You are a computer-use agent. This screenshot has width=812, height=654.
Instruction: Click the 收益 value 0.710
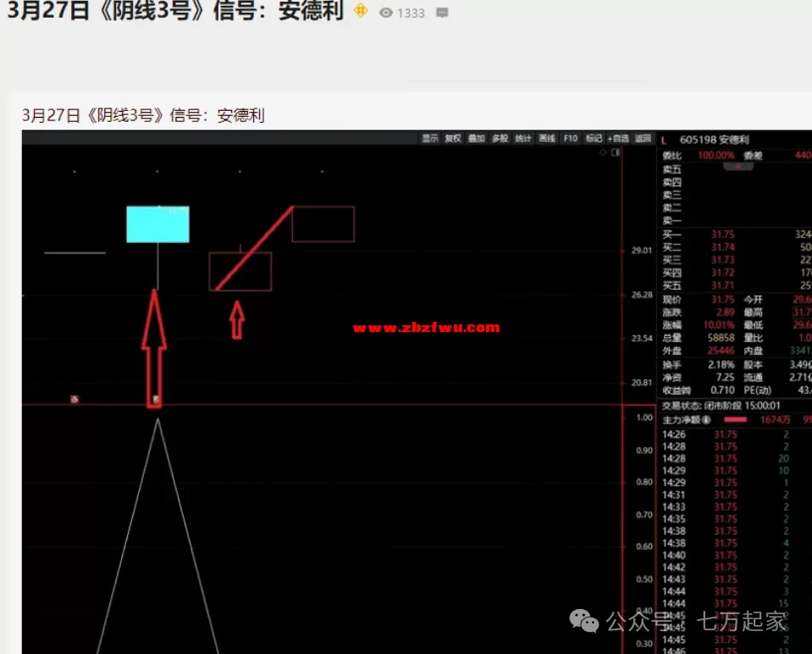pyautogui.click(x=722, y=391)
